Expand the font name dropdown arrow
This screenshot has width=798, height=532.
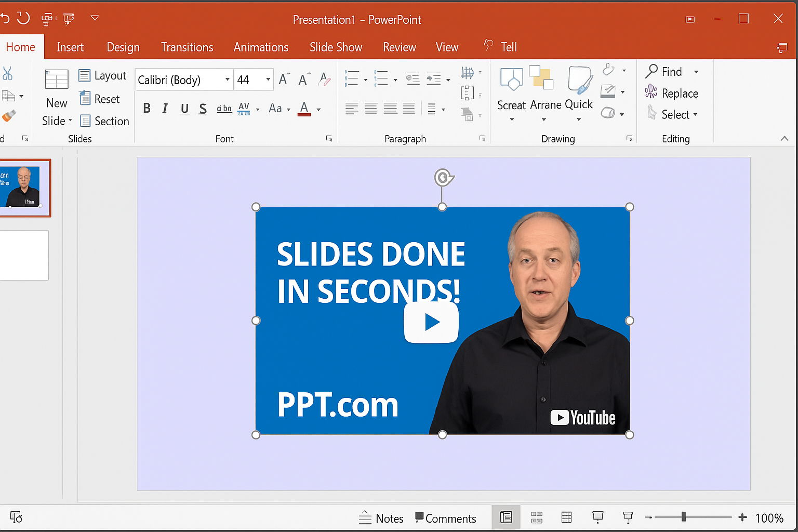pos(228,79)
